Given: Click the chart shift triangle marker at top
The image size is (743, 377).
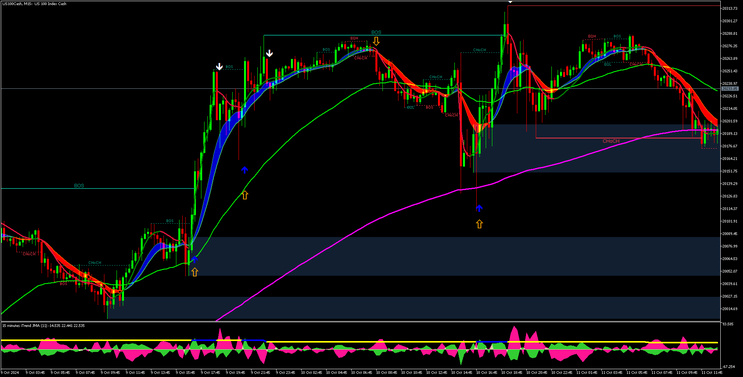Looking at the screenshot, I should (x=510, y=2).
